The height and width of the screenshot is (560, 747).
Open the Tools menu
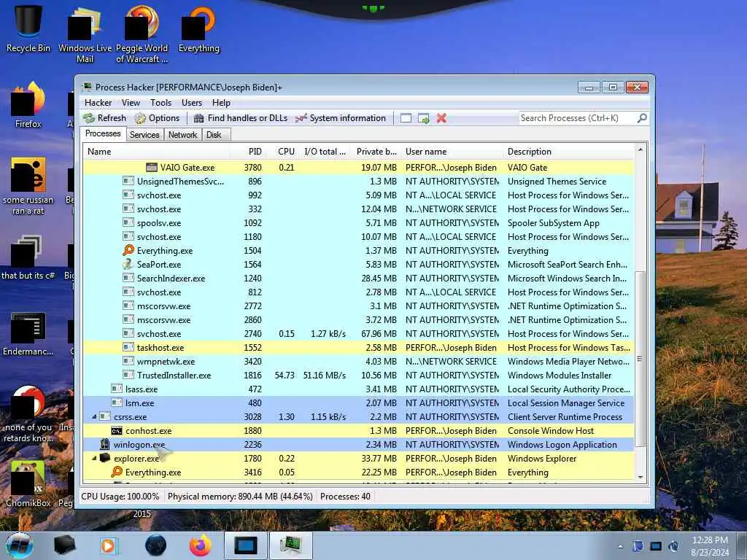pyautogui.click(x=160, y=102)
